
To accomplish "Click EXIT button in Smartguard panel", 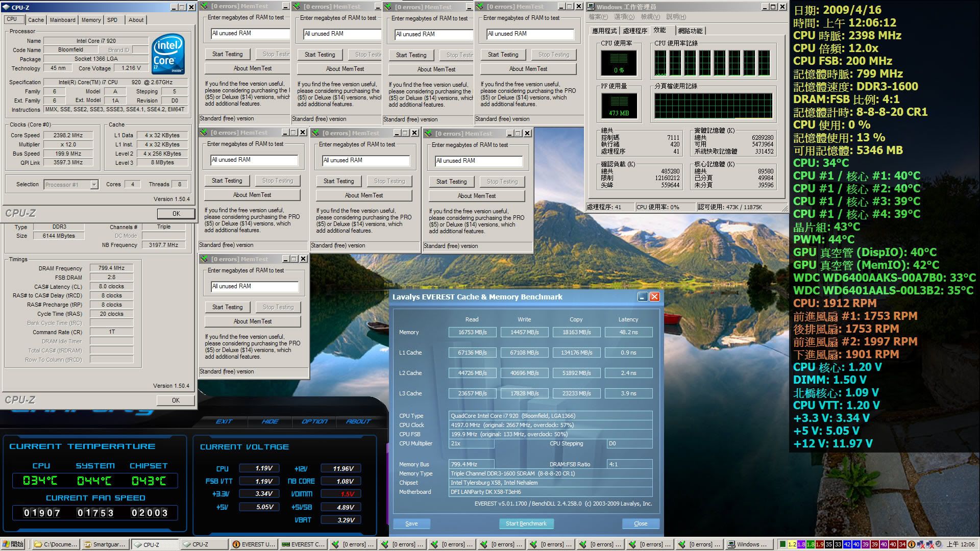I will pos(224,420).
